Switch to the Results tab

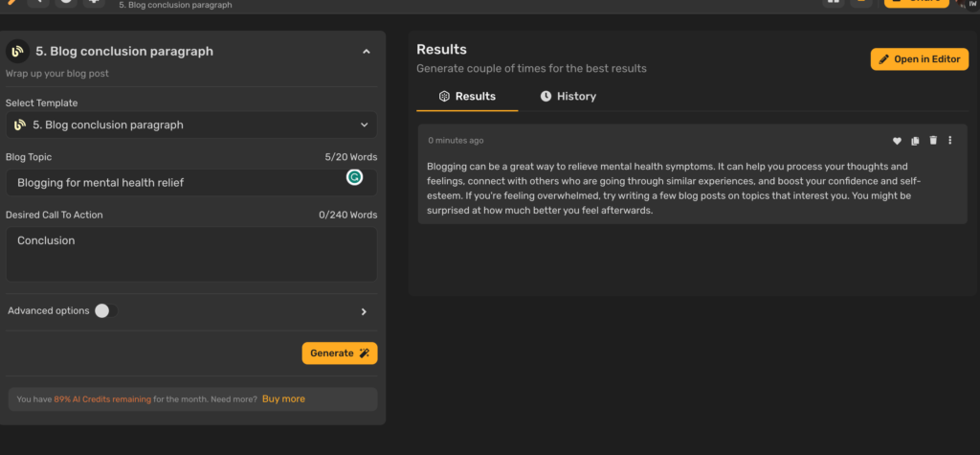coord(467,97)
